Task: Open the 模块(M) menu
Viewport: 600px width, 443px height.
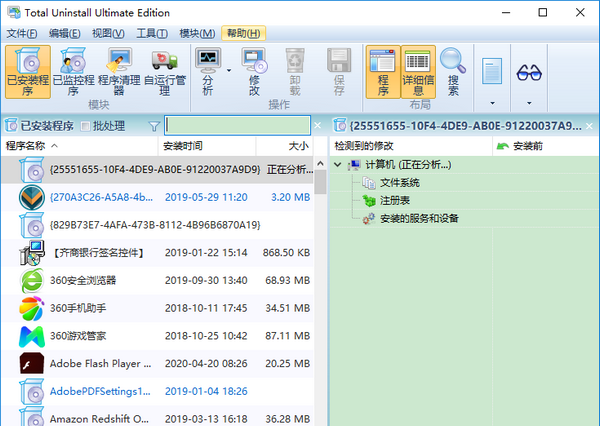Action: point(197,34)
